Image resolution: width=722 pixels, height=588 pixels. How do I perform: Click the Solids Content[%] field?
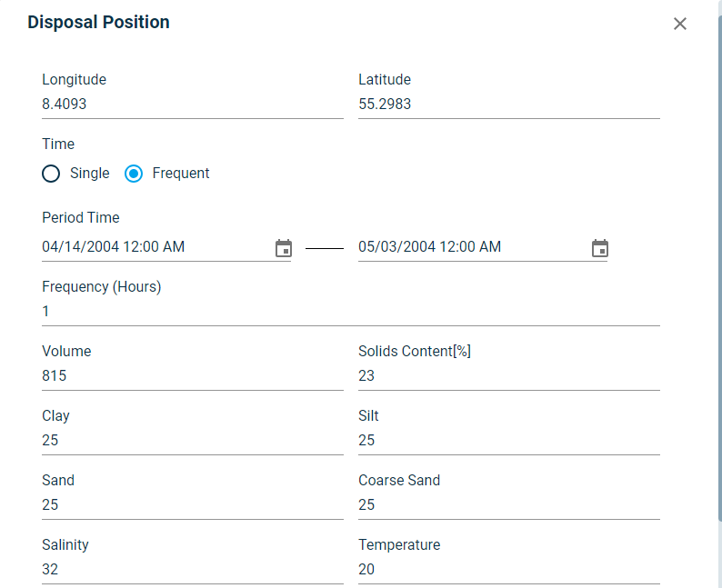point(508,376)
